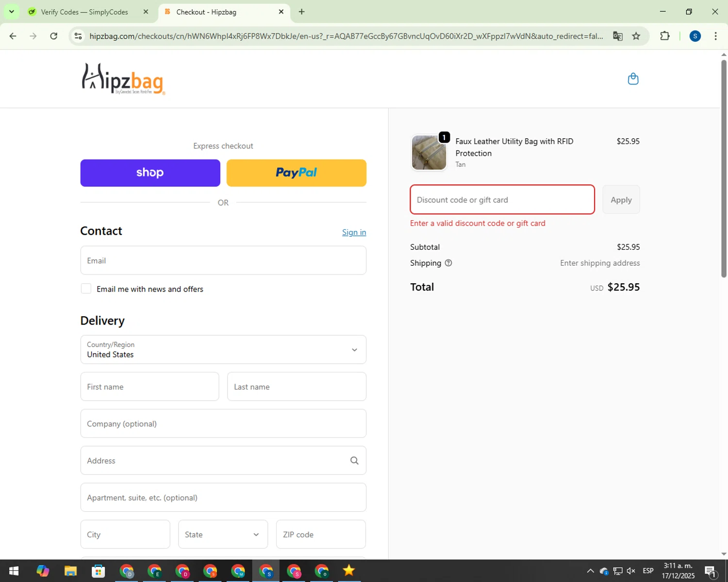This screenshot has height=582, width=728.
Task: Open File Explorer from the taskbar
Action: [x=70, y=571]
